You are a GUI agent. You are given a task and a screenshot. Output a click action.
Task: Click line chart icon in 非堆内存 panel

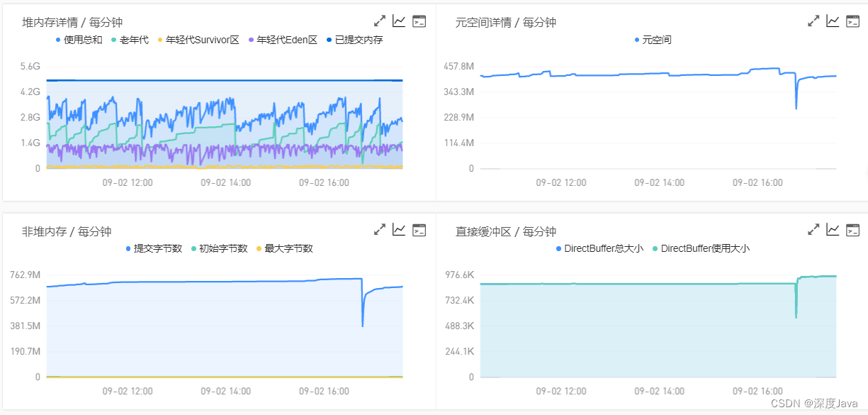(400, 230)
